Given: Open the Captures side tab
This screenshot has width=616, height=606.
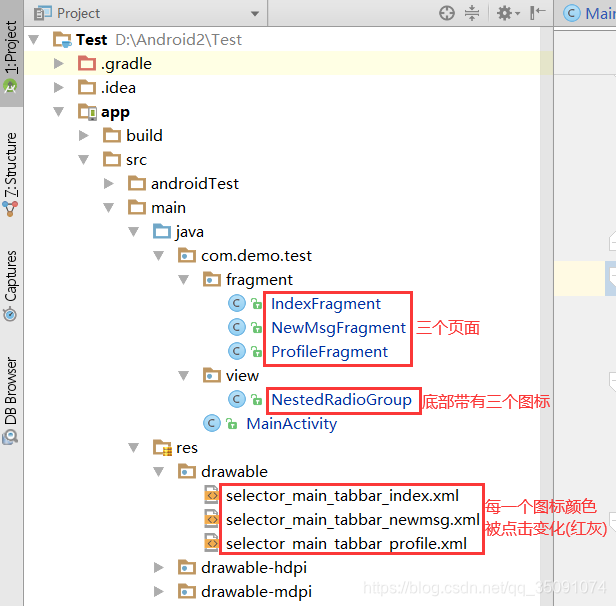Looking at the screenshot, I should tap(11, 286).
